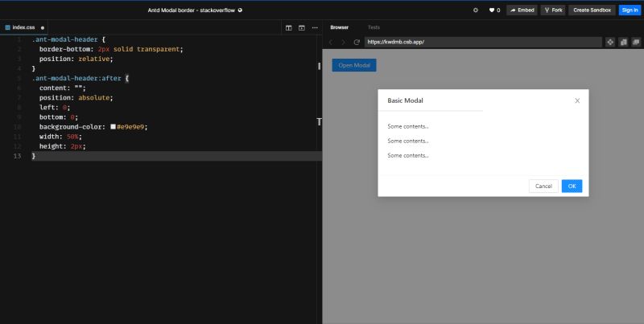The height and width of the screenshot is (324, 644).
Task: Go forward in the preview browser
Action: (x=344, y=43)
